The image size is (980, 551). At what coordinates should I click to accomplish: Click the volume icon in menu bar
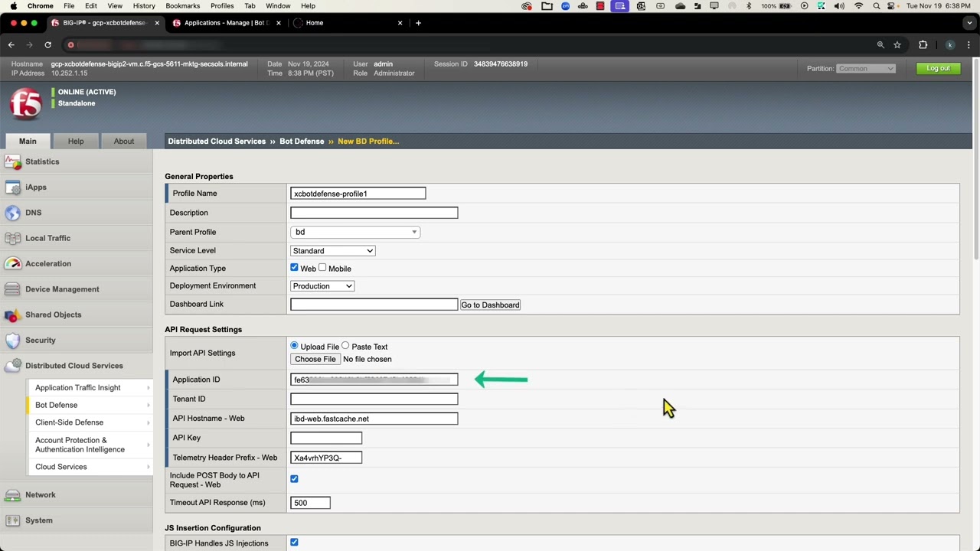point(839,6)
